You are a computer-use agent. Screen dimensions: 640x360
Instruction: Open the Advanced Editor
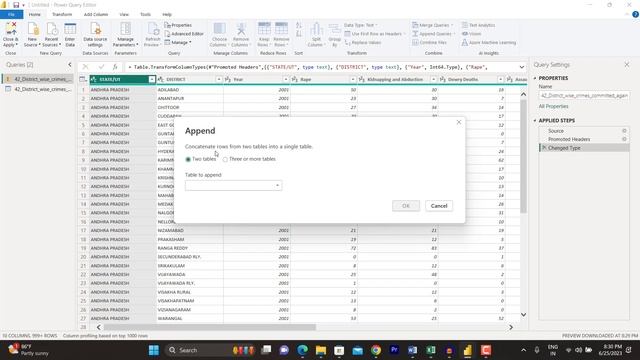coord(184,34)
